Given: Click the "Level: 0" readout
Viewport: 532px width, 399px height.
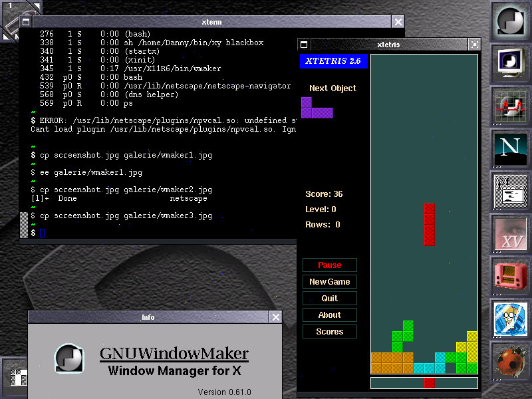Looking at the screenshot, I should 321,209.
